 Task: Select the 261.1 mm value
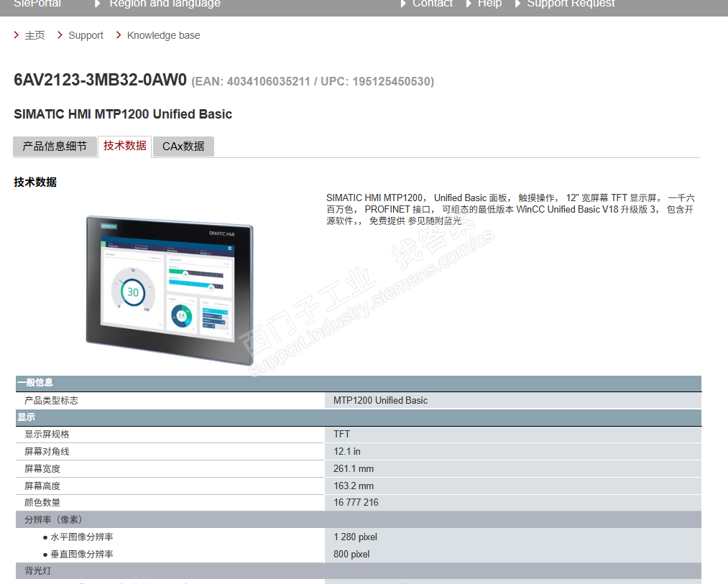[354, 469]
